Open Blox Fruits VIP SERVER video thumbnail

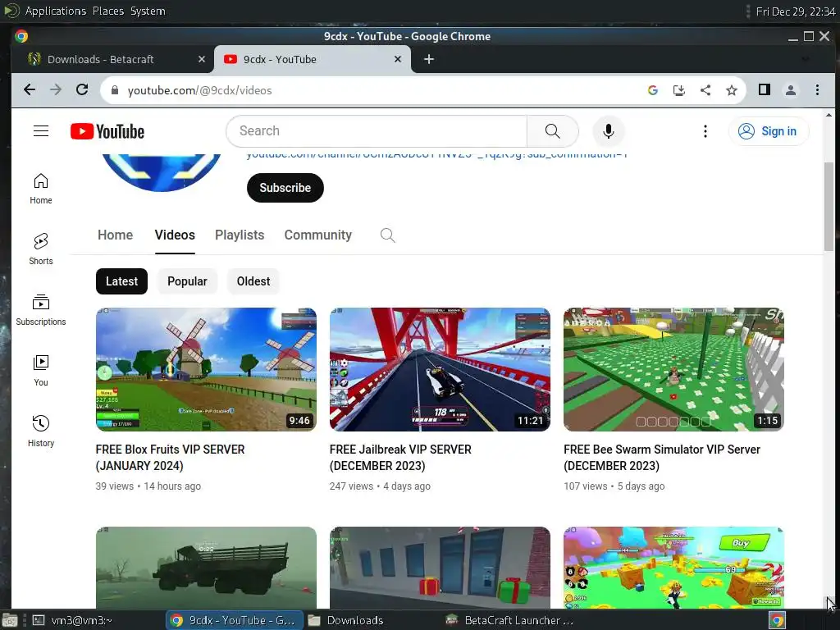206,369
